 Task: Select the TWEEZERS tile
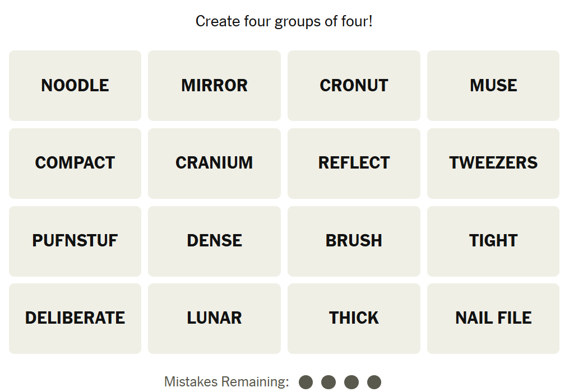coord(493,163)
